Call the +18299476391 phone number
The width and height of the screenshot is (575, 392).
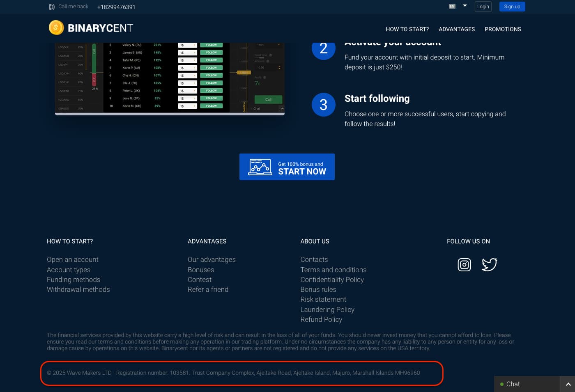(x=116, y=7)
